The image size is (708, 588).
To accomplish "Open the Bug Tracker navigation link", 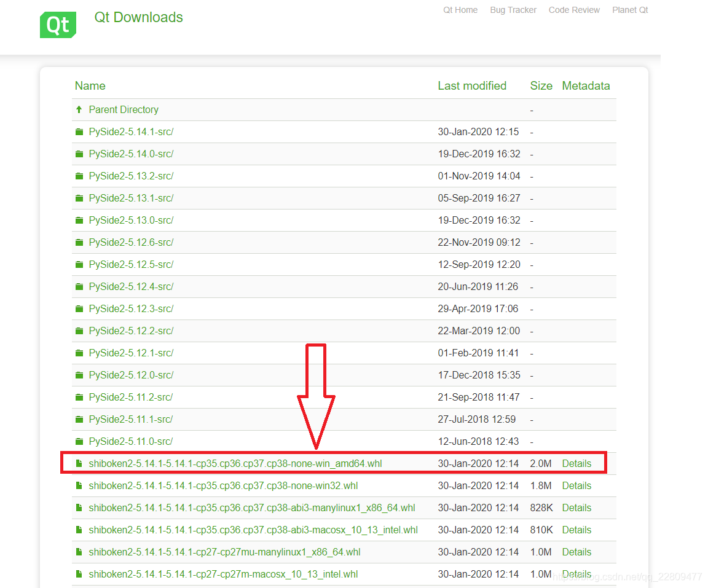I will tap(513, 10).
